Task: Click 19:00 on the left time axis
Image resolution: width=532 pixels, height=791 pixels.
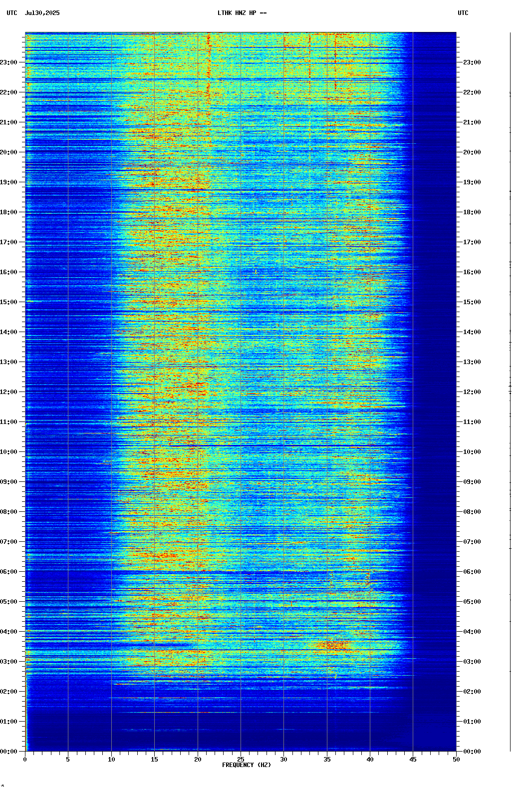Action: [x=8, y=182]
